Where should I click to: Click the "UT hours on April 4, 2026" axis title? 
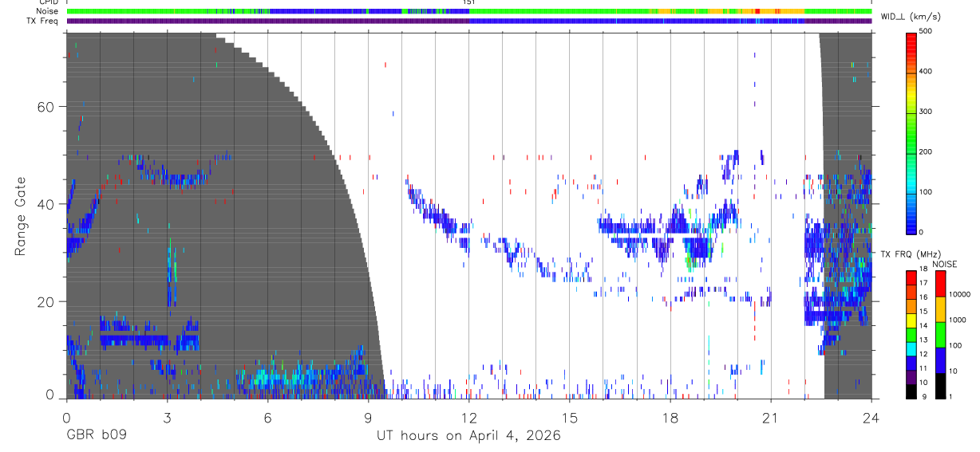(x=468, y=436)
